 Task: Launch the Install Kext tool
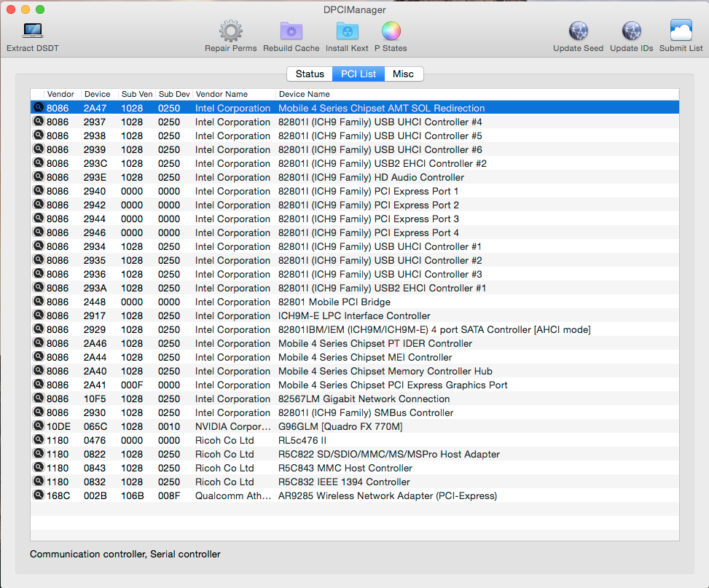(347, 31)
